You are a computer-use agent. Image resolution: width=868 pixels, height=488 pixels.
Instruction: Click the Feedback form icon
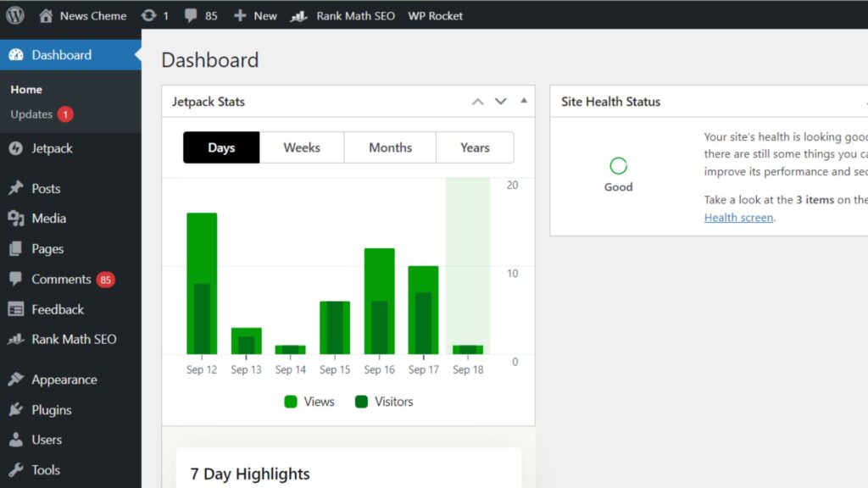(16, 309)
